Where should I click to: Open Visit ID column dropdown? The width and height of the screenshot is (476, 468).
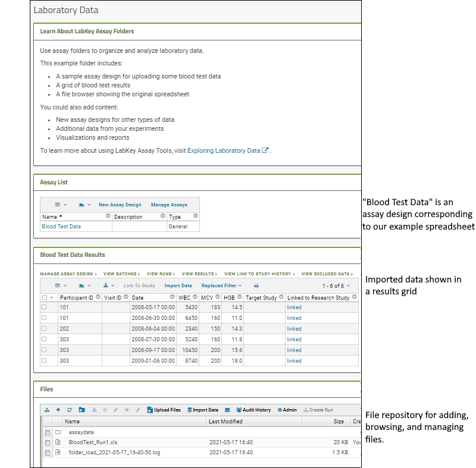[126, 297]
